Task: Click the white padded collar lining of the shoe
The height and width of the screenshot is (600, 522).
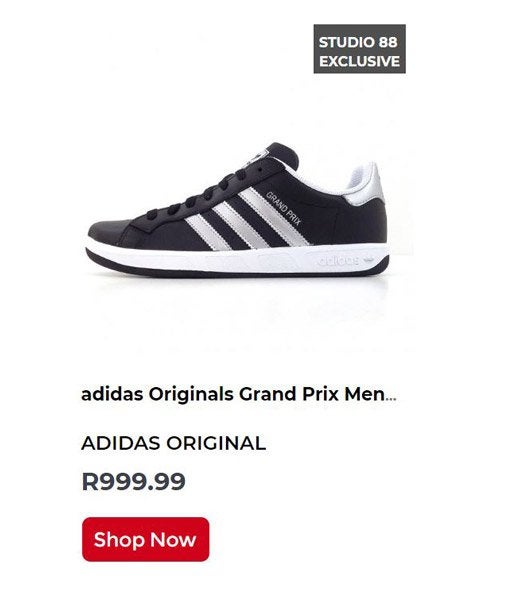Action: tap(337, 180)
